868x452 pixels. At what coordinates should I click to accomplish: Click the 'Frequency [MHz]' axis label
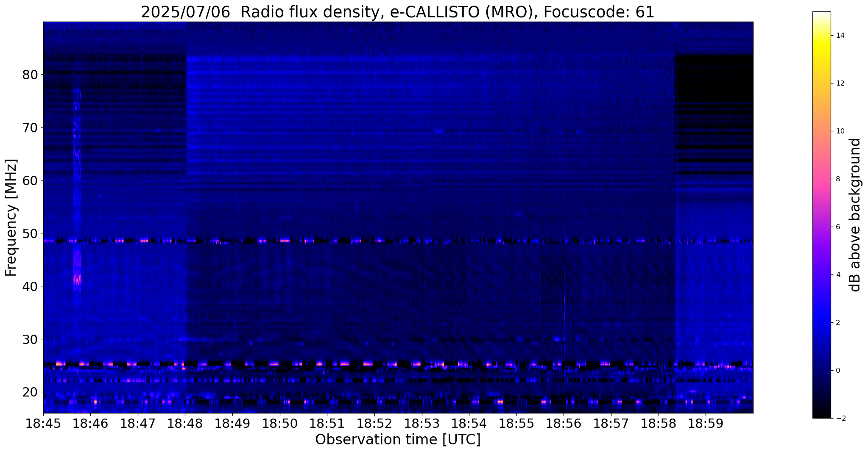(x=11, y=218)
